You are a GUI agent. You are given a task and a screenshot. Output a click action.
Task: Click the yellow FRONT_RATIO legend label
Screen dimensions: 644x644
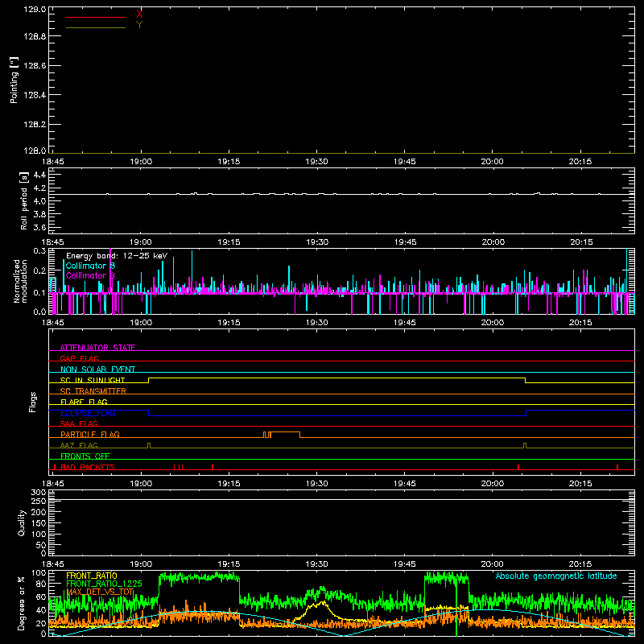[92, 576]
